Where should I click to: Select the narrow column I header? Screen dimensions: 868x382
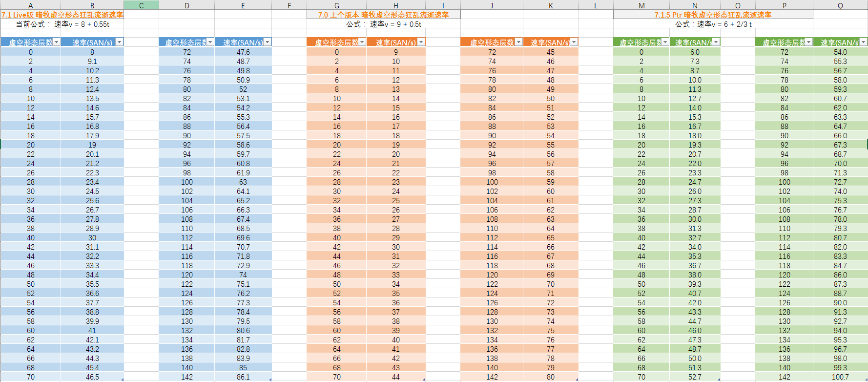[x=443, y=5]
